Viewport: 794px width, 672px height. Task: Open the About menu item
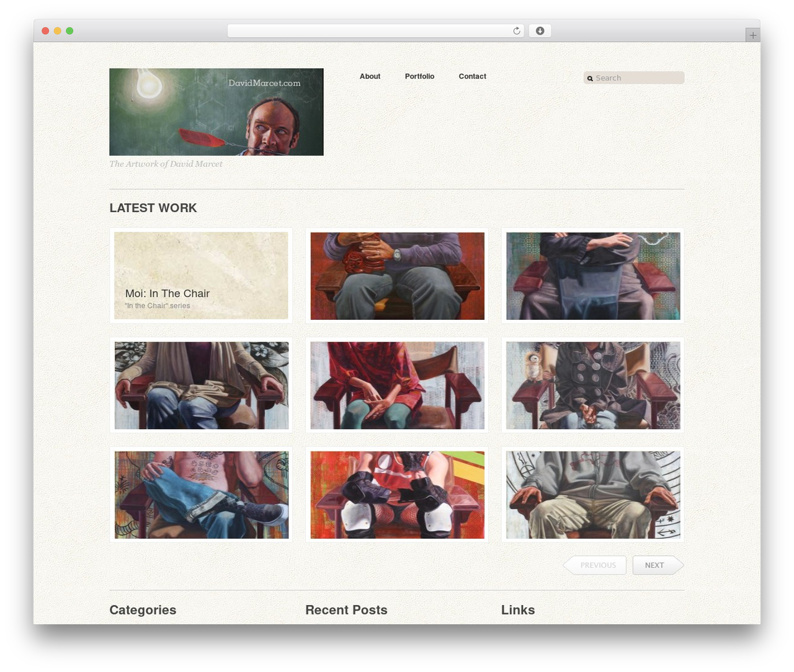(370, 76)
